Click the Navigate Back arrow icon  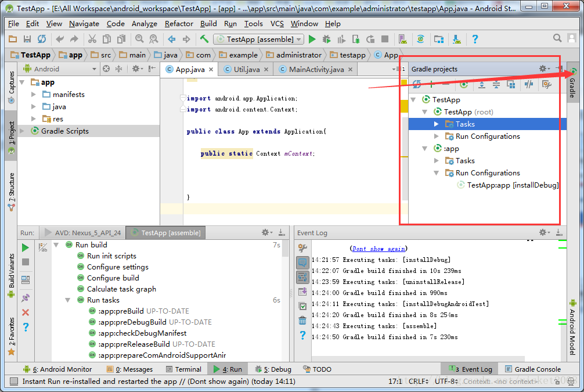point(172,39)
